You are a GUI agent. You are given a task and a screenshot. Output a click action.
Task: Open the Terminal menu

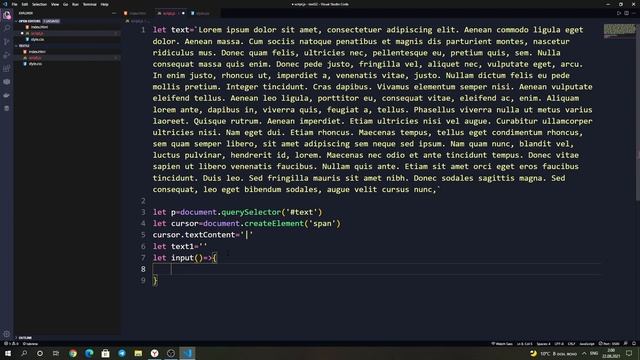coord(90,4)
